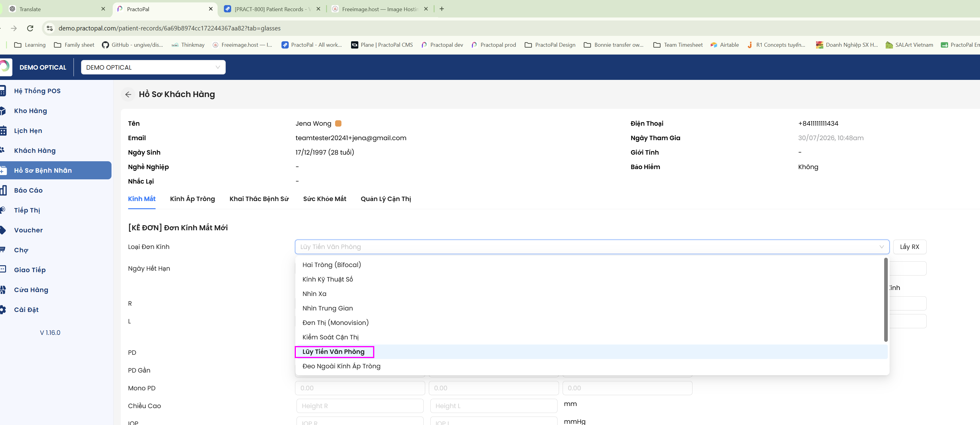
Task: Click the Kho Hàng box icon
Action: tap(3, 111)
